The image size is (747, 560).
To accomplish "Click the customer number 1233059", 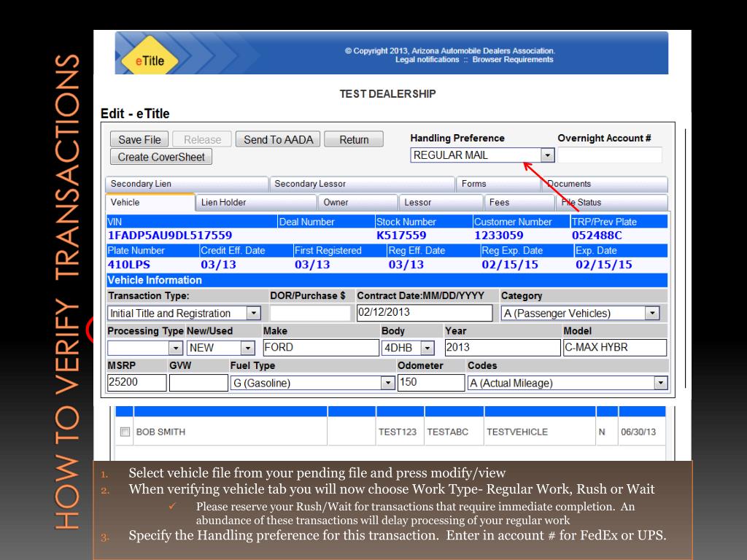I will click(x=498, y=236).
